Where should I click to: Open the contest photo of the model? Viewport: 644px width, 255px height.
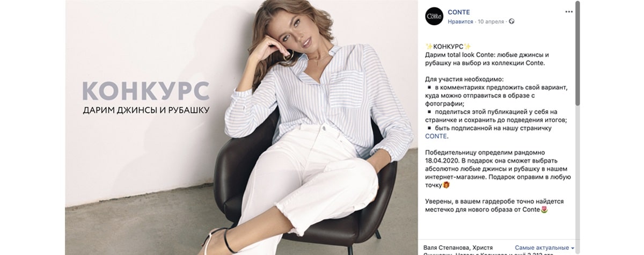coord(241,127)
